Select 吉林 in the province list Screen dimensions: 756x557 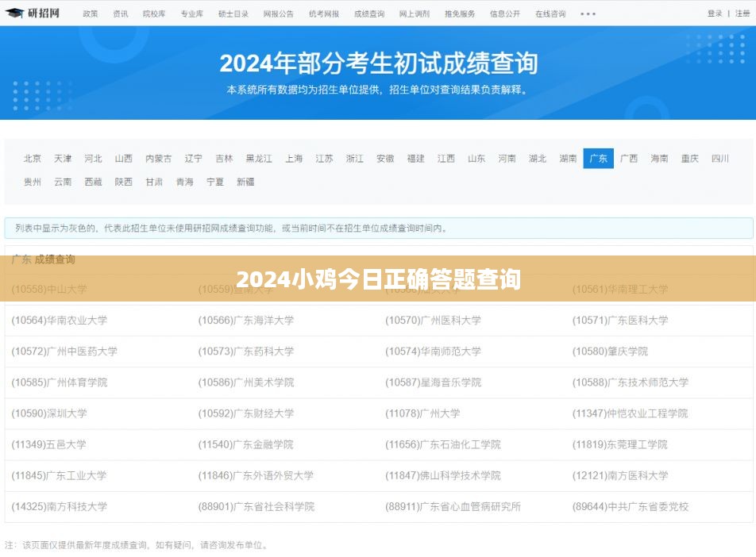point(224,159)
